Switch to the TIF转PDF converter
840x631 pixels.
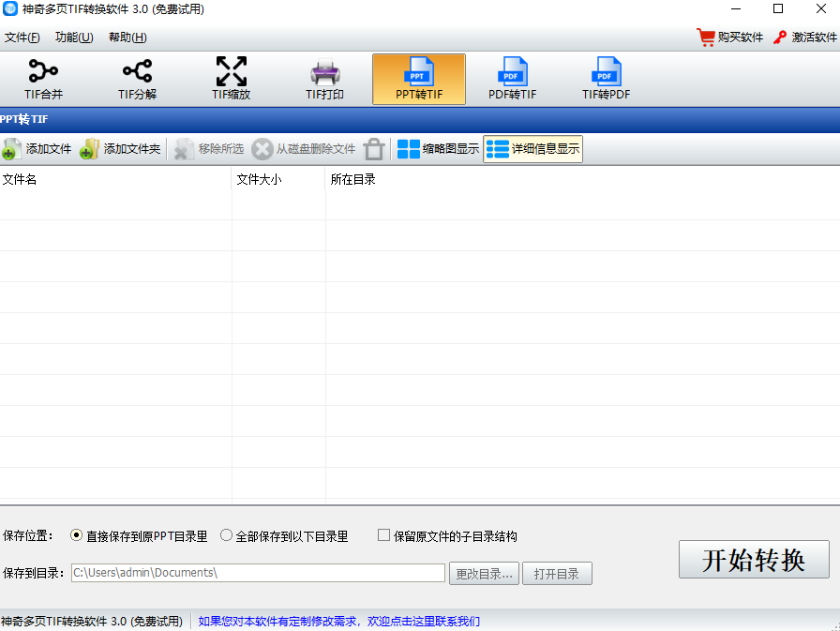pyautogui.click(x=606, y=79)
